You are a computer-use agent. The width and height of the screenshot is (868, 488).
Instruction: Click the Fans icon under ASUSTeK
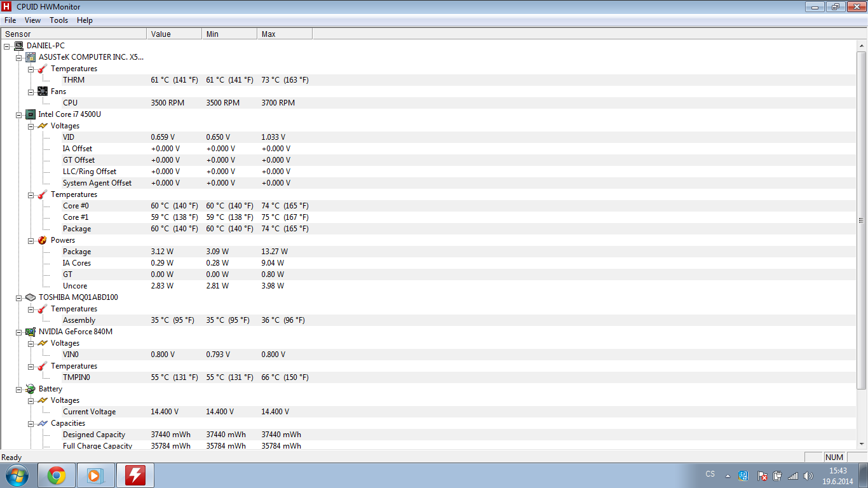[43, 91]
